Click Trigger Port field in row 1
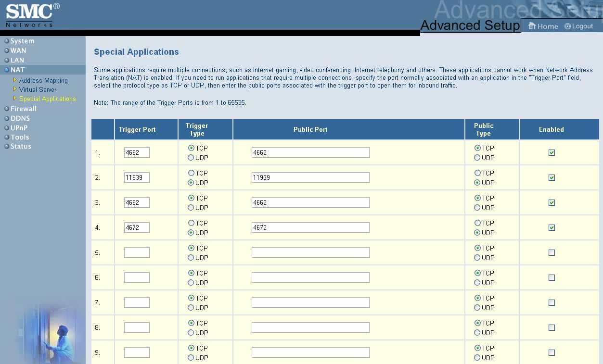 (x=137, y=152)
